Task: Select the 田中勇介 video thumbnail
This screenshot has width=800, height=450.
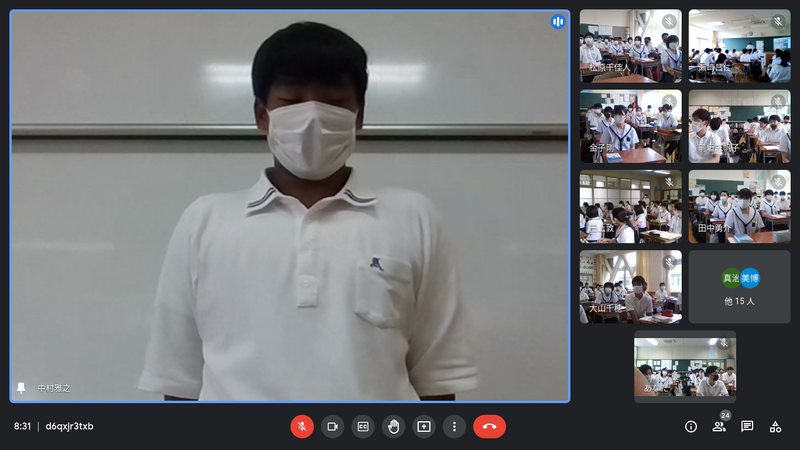Action: (739, 206)
